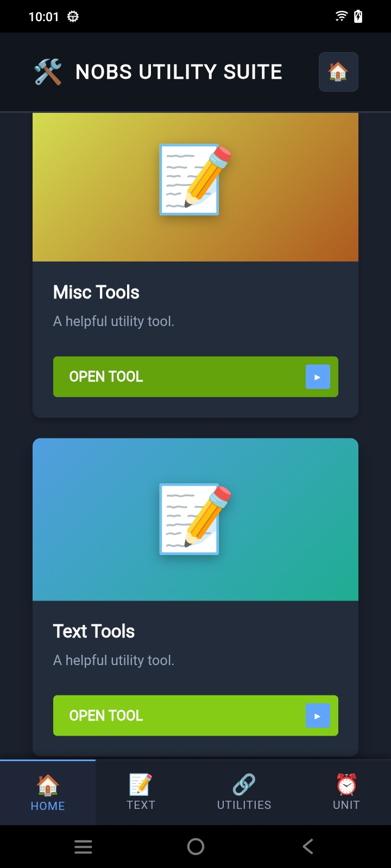
Task: Tap the notepad image on Misc Tools card
Action: pyautogui.click(x=195, y=180)
